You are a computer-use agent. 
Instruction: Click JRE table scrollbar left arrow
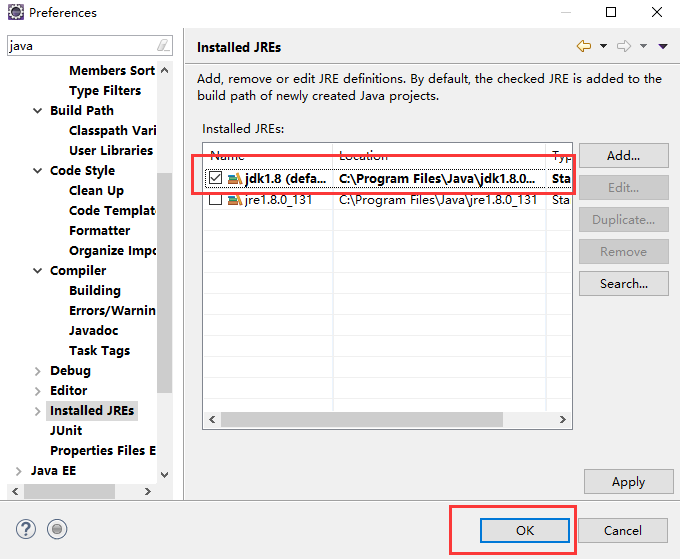pos(212,419)
